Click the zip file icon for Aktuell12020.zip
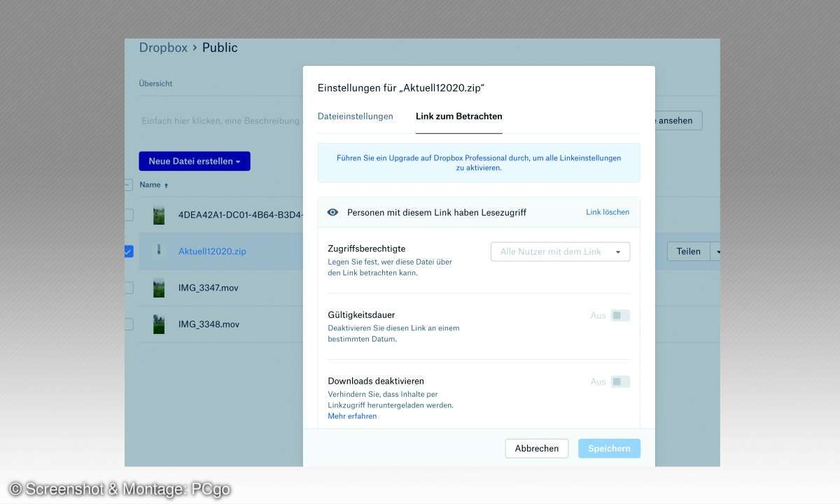Screen dimensions: 840x504 [159, 251]
